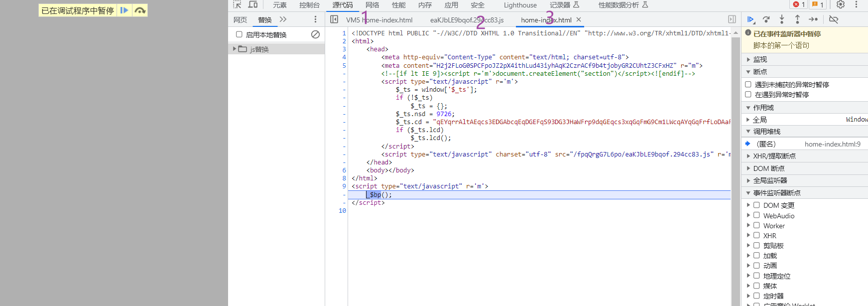Show the orange issues count badge
Screen dimensions: 868x306
pyautogui.click(x=818, y=4)
